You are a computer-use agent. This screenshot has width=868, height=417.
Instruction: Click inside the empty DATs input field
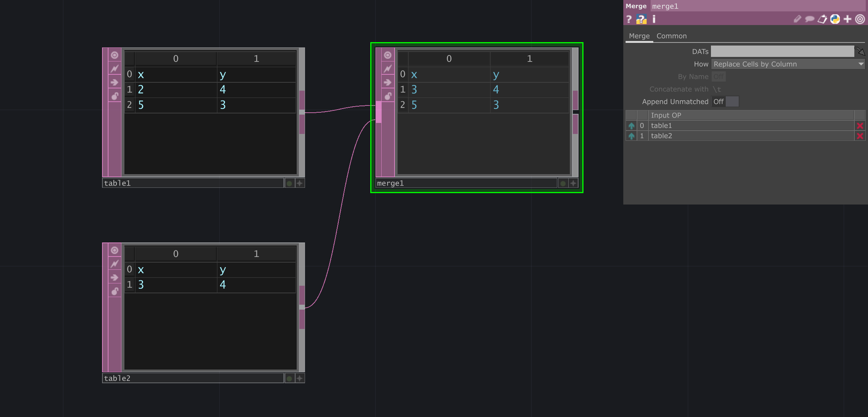tap(782, 51)
